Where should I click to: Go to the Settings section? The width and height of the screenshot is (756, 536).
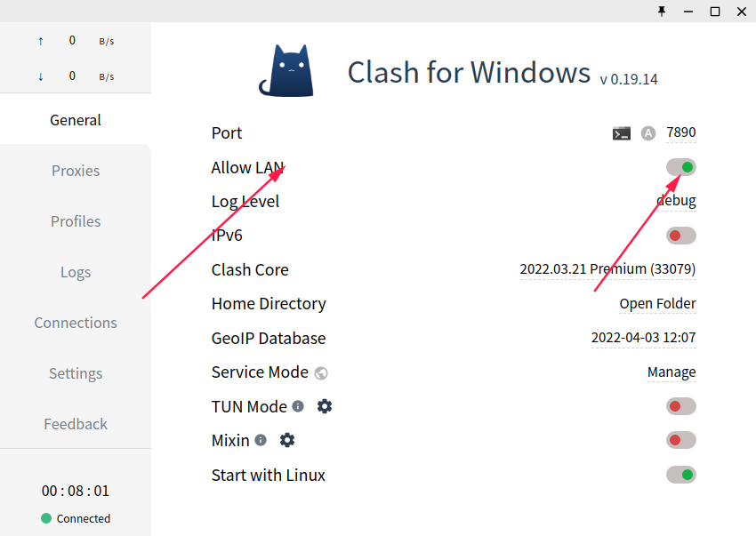pyautogui.click(x=76, y=373)
